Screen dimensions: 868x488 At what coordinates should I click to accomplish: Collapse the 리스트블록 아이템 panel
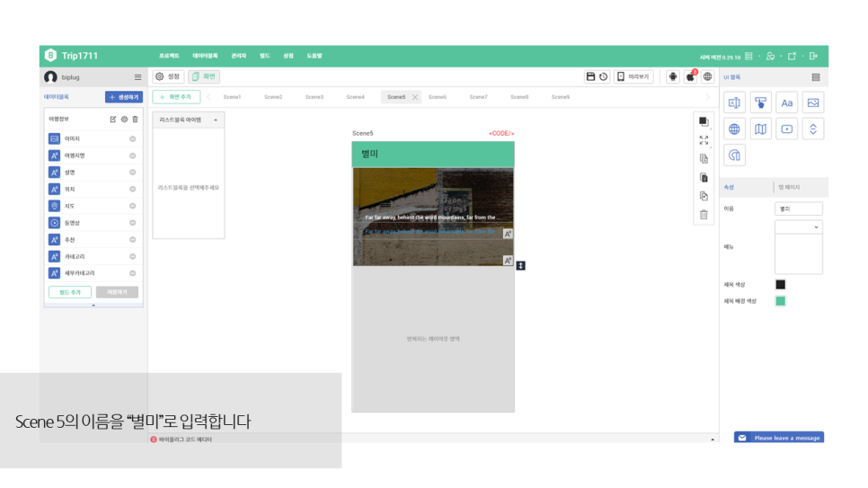[x=216, y=120]
